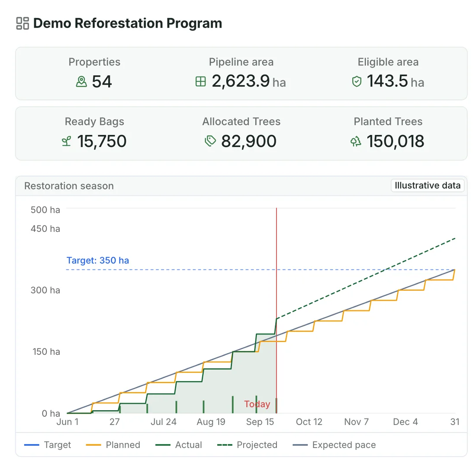476x469 pixels.
Task: Click the red Today marker label
Action: 257,404
